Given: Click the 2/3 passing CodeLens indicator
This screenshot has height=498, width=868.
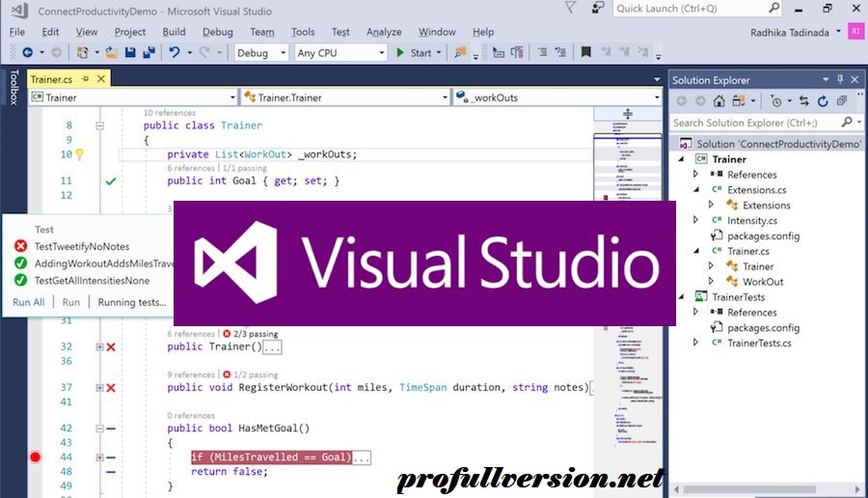Looking at the screenshot, I should (x=250, y=334).
